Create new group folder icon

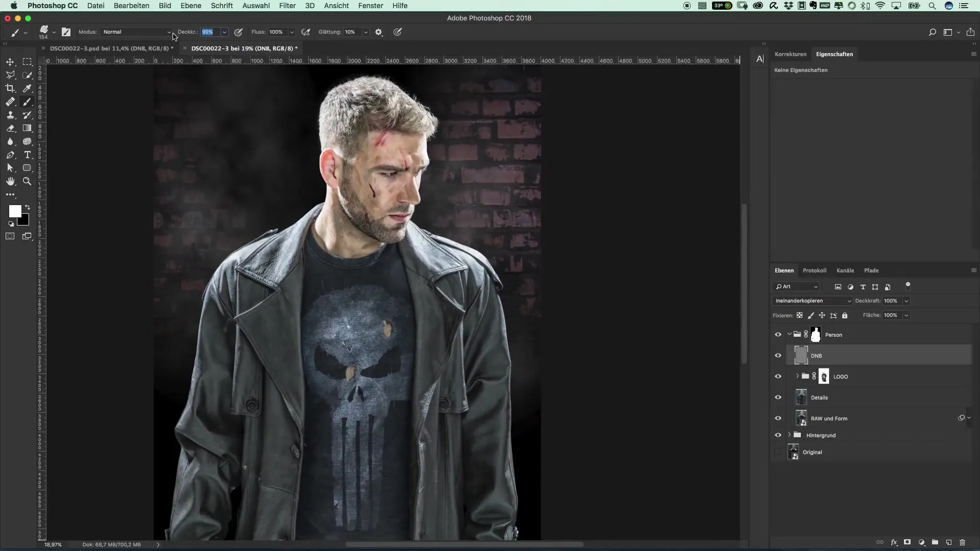click(935, 542)
